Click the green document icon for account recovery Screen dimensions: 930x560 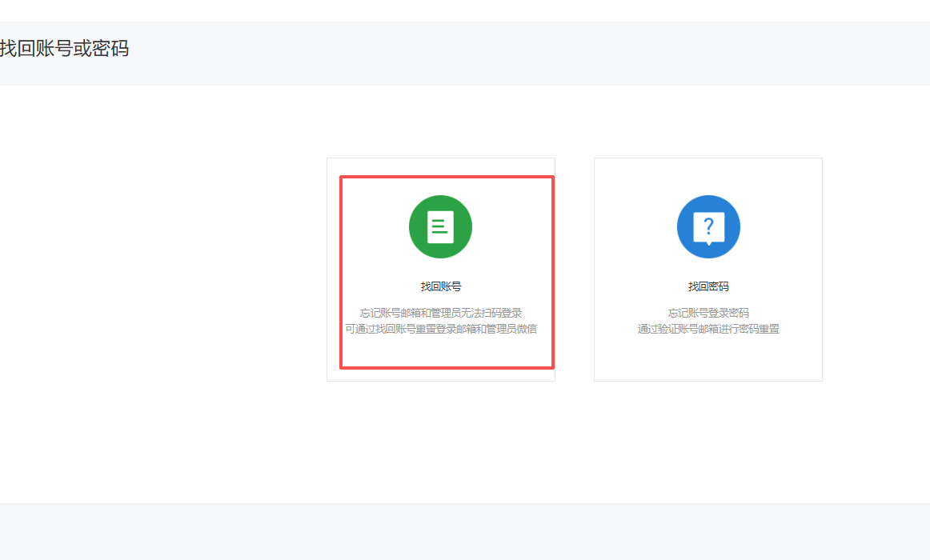point(440,226)
